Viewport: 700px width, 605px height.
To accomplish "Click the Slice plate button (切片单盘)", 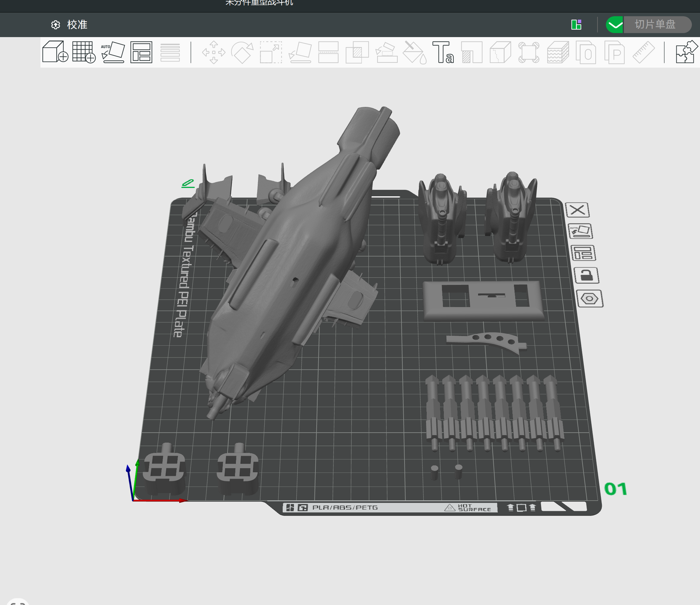I will point(657,25).
